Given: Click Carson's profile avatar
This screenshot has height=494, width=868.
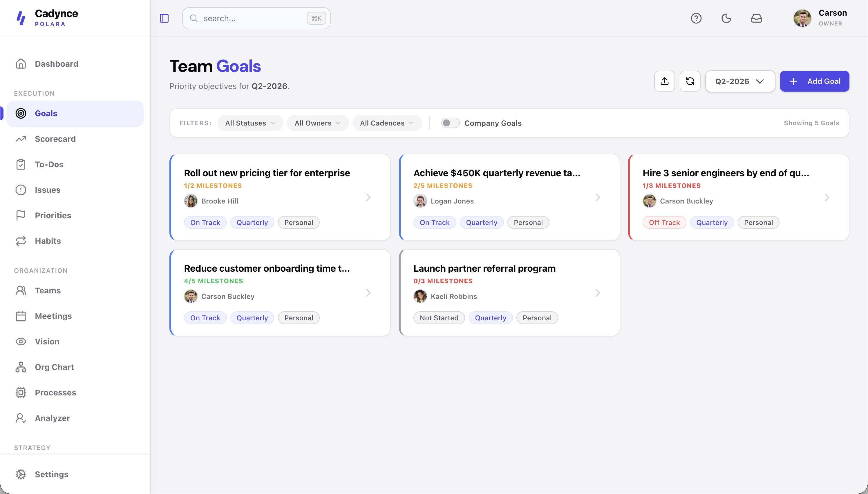Looking at the screenshot, I should [x=802, y=18].
